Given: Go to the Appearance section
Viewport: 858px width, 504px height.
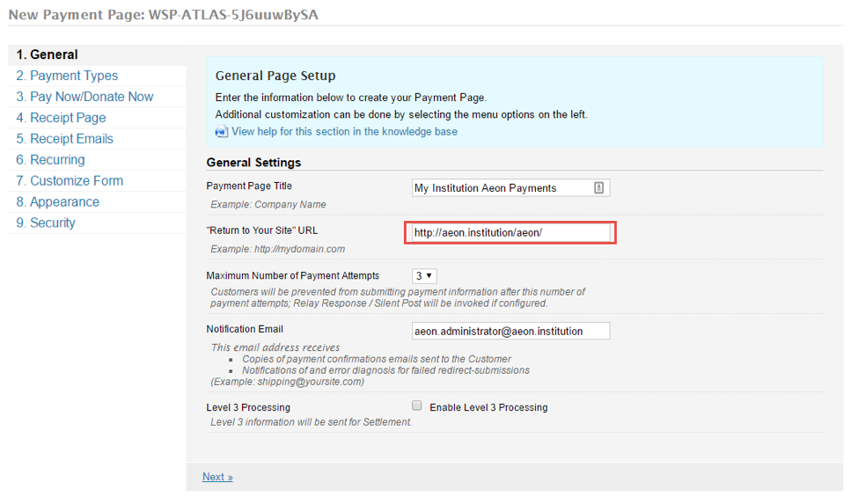Looking at the screenshot, I should point(57,202).
